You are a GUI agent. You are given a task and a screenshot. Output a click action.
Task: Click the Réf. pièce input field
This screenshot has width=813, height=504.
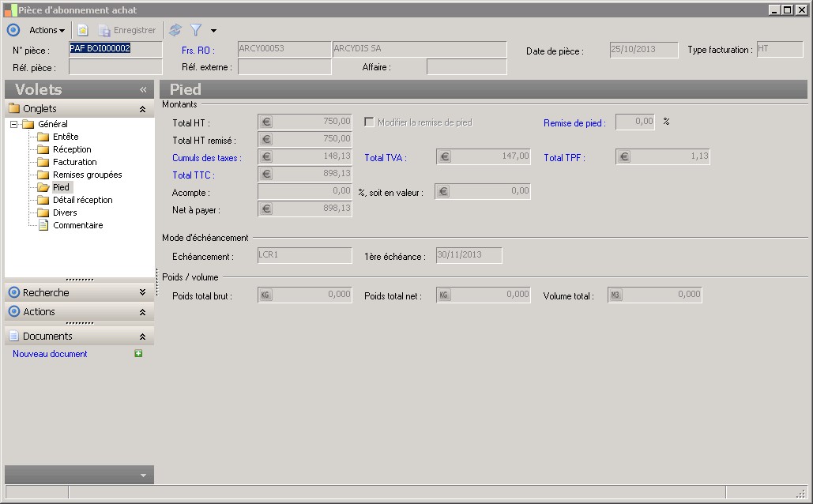point(115,67)
